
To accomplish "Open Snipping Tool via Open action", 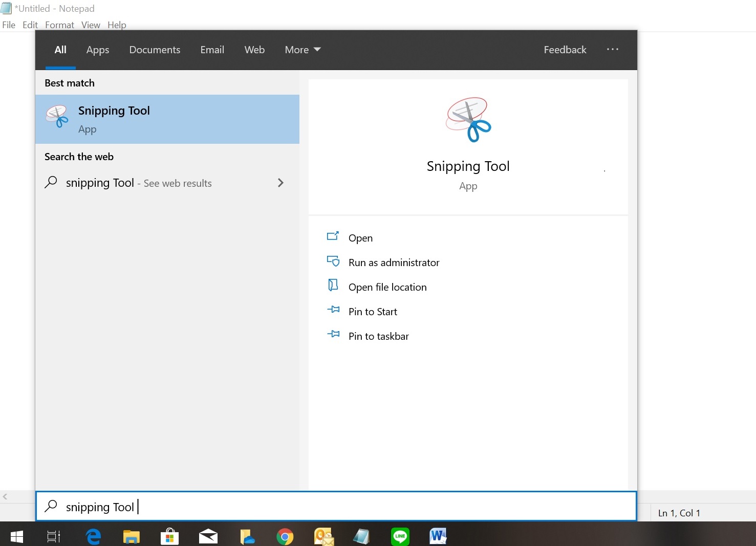I will tap(360, 238).
